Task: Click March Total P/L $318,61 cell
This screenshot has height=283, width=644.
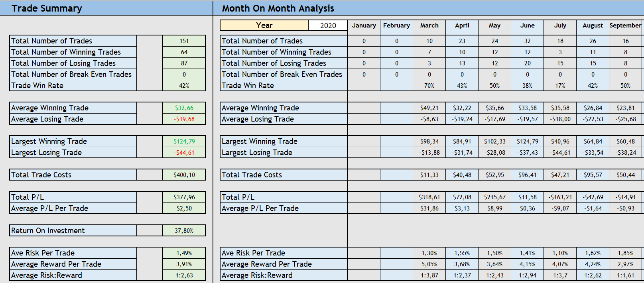Action: tap(429, 197)
